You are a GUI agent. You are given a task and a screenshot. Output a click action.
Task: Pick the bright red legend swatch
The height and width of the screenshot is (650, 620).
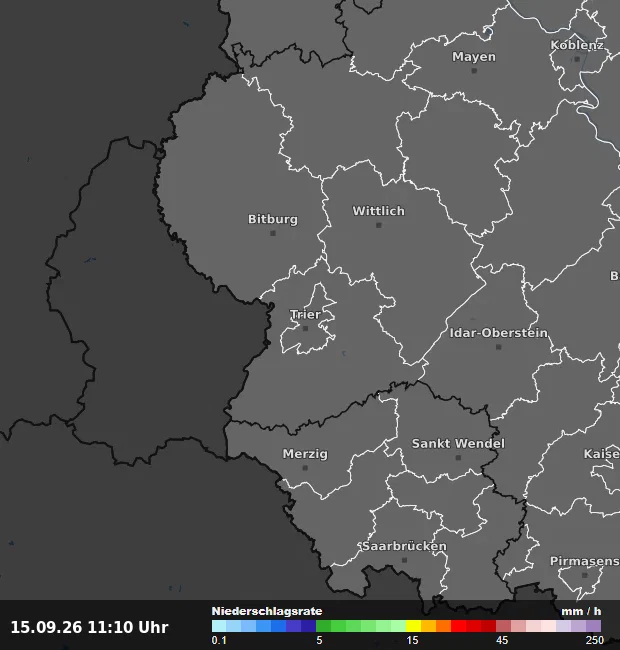(458, 626)
